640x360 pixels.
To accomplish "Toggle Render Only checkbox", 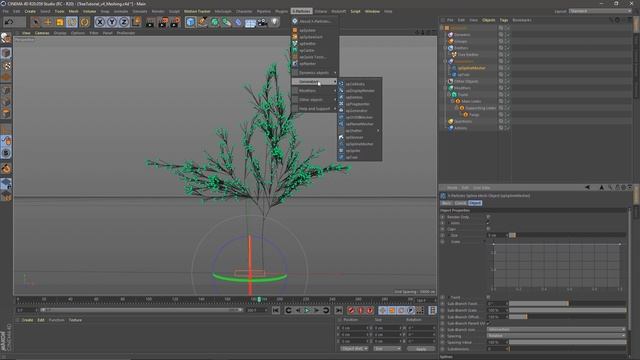I will click(488, 217).
